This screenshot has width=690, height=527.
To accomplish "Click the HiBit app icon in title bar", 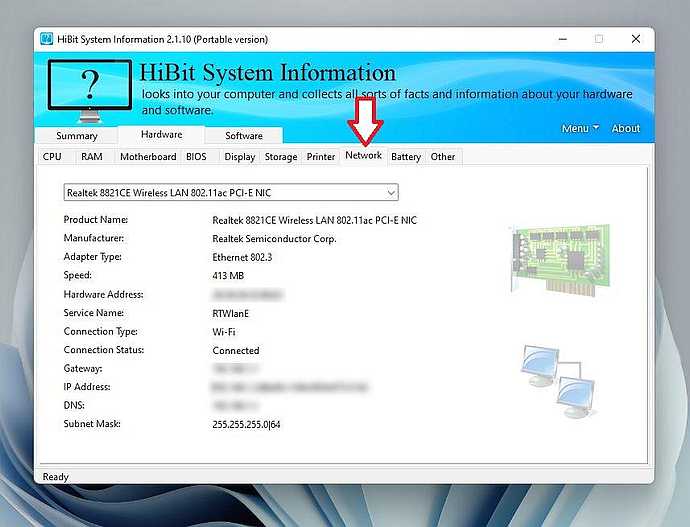I will (47, 39).
